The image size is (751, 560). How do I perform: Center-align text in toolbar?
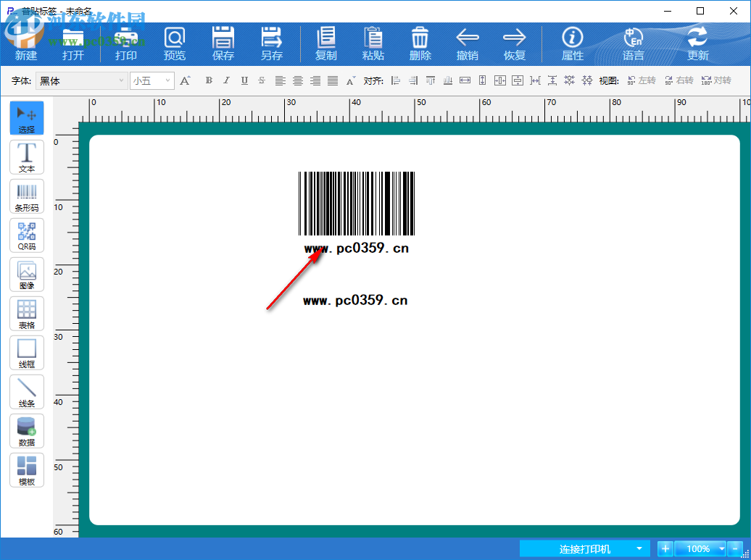(x=298, y=81)
